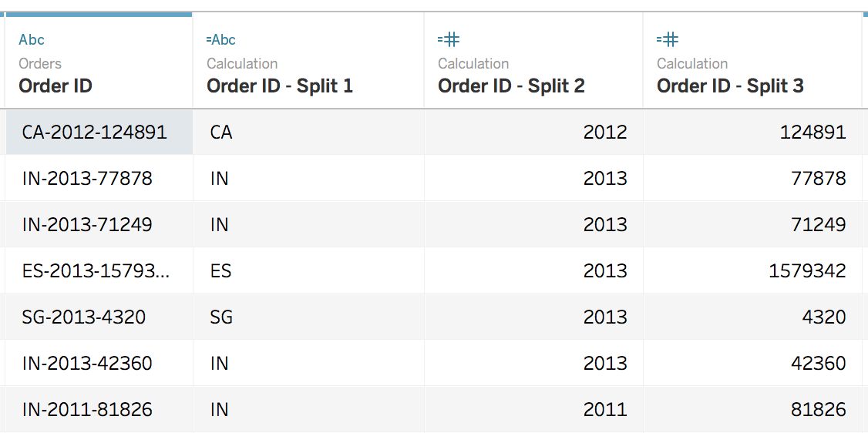Select the Order ID - Split 1 column header
Image resolution: width=868 pixels, height=433 pixels.
click(280, 86)
